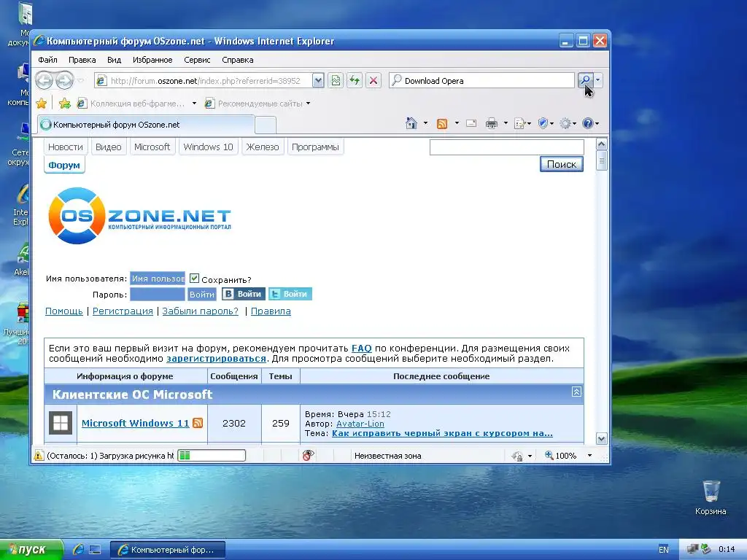The width and height of the screenshot is (747, 560).
Task: Open a new blank tab
Action: [x=266, y=125]
